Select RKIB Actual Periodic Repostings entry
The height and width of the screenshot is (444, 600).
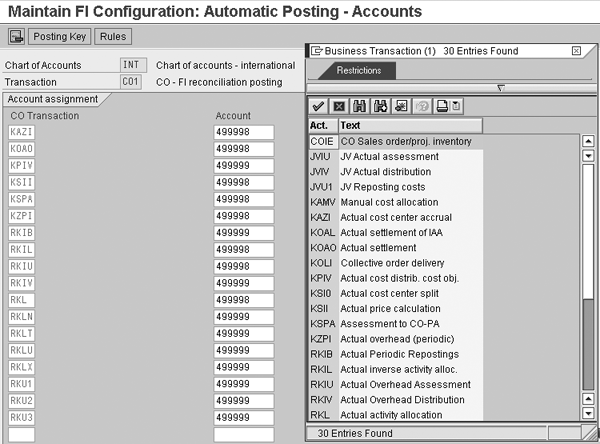[x=396, y=354]
